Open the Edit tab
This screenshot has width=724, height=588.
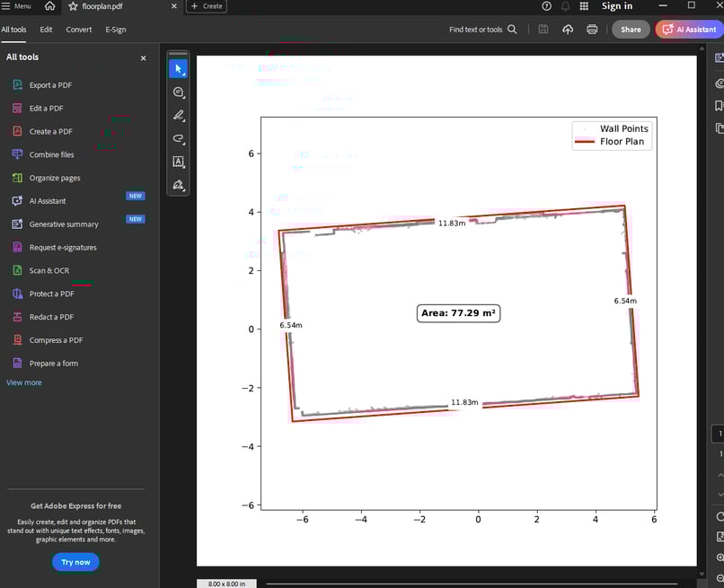click(x=46, y=30)
